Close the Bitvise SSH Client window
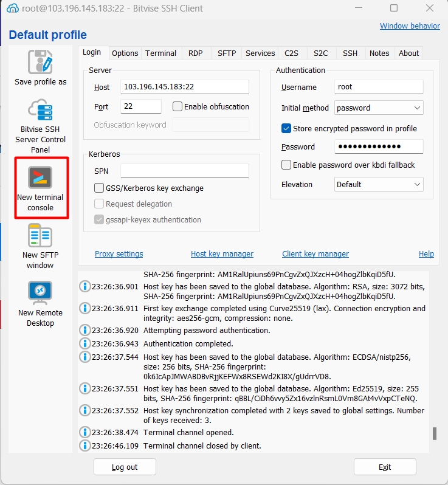The height and width of the screenshot is (485, 448). click(x=429, y=8)
